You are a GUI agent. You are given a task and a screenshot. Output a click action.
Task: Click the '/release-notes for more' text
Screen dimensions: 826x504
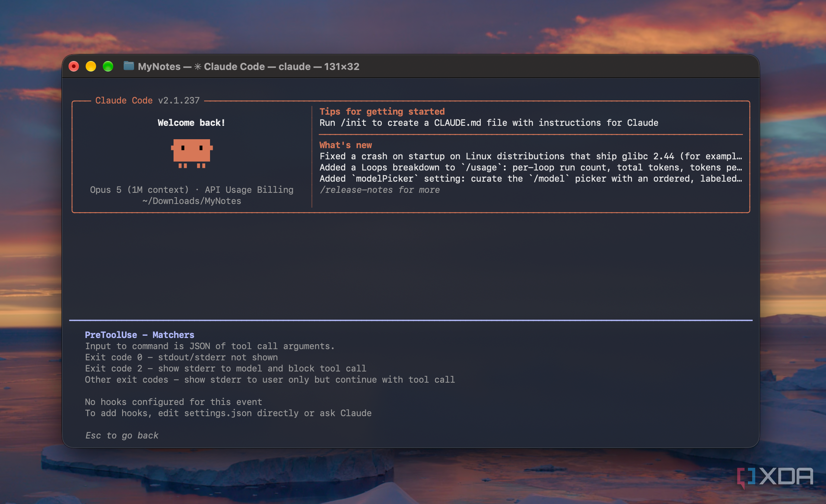coord(379,190)
